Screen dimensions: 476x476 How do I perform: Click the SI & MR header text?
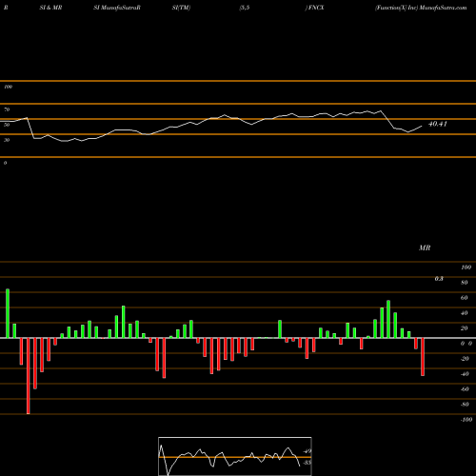point(50,8)
